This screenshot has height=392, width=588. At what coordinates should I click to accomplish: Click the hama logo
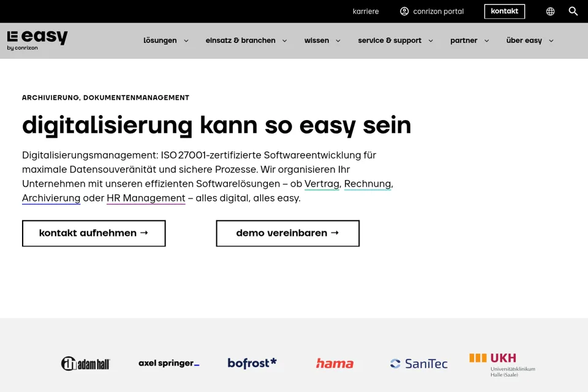(335, 363)
